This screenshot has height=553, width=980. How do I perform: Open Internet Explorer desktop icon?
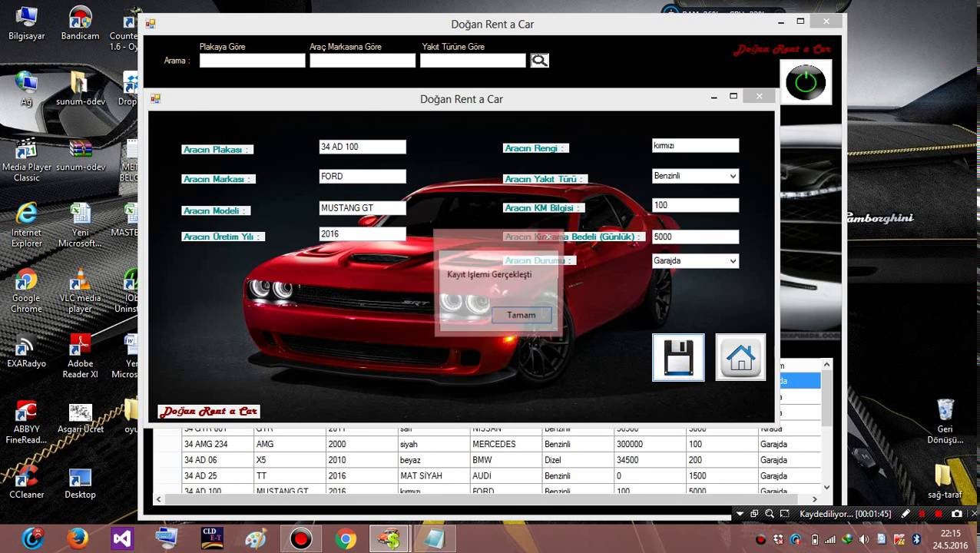coord(26,225)
